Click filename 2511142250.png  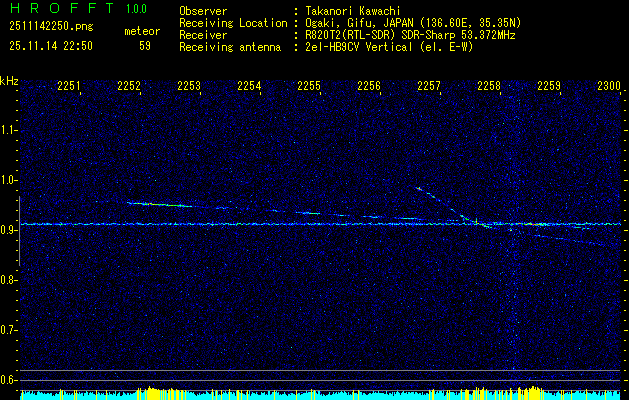[x=51, y=27]
